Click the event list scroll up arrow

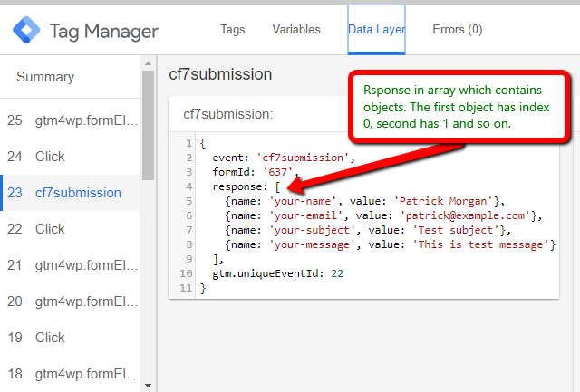point(149,63)
